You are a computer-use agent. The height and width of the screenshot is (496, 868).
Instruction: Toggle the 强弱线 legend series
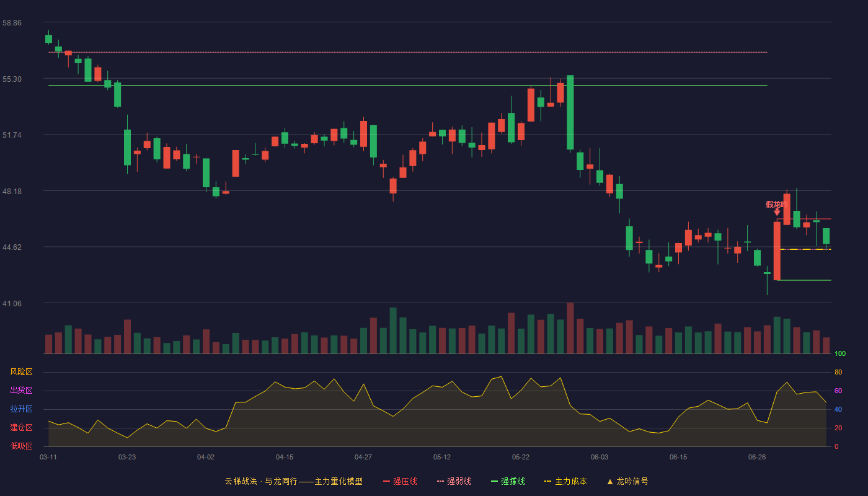tap(454, 481)
